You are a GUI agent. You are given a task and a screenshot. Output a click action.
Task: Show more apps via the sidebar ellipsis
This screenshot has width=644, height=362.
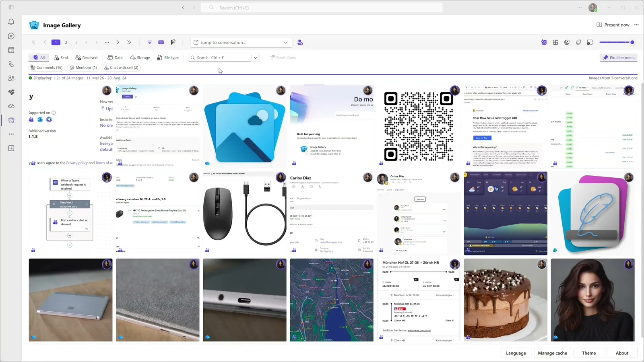pos(11,134)
